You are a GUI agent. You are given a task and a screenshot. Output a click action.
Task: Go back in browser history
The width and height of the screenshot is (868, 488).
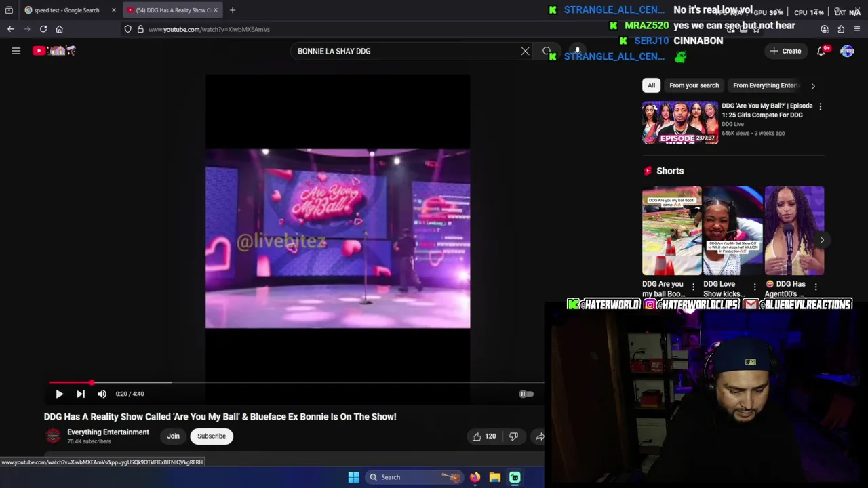(x=11, y=29)
